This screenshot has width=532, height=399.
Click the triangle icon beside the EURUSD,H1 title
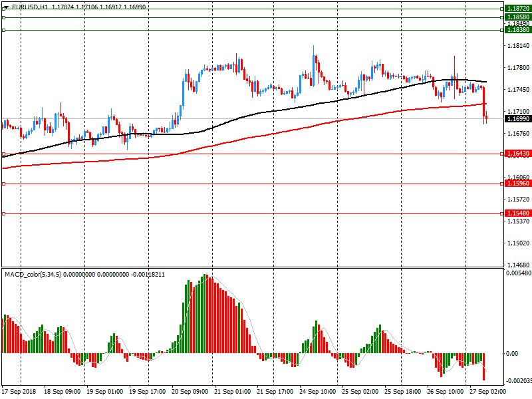pyautogui.click(x=5, y=6)
